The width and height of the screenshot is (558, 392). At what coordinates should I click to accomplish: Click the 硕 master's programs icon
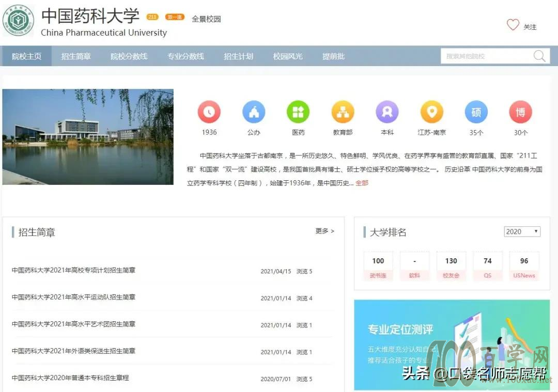[x=476, y=112]
